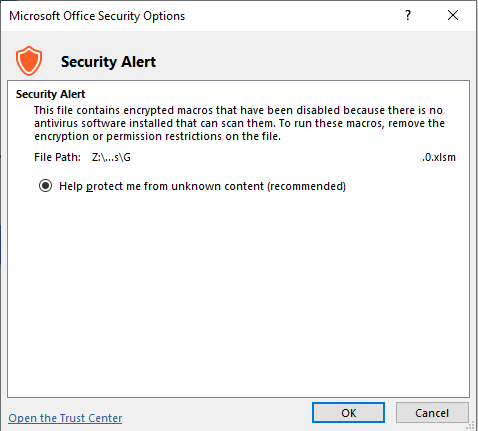Screen dimensions: 478x431
Task: Click the 'File Path:' label
Action: point(57,157)
